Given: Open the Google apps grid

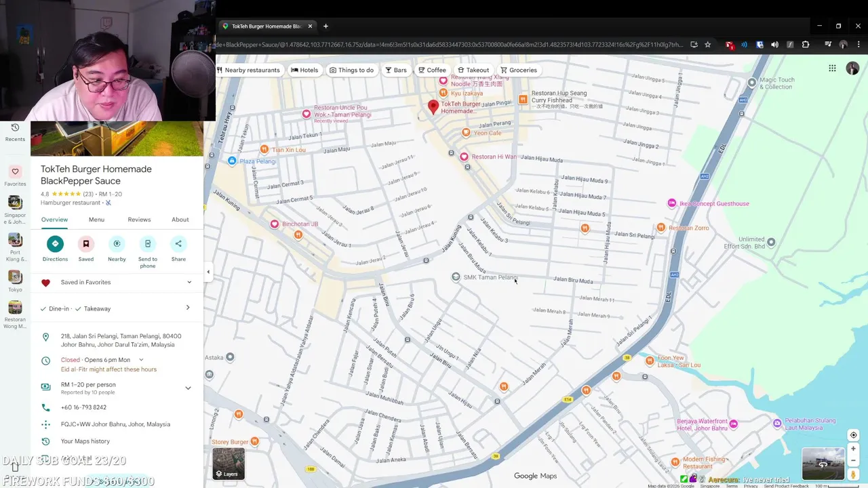Looking at the screenshot, I should click(832, 68).
